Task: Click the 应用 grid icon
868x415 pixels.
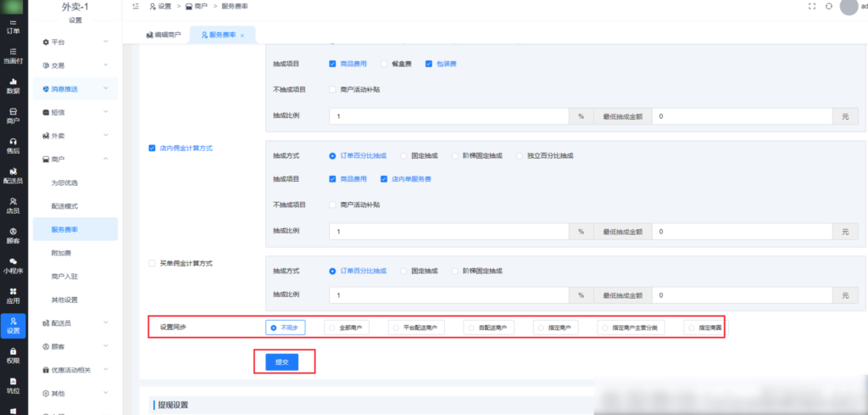Action: point(13,295)
